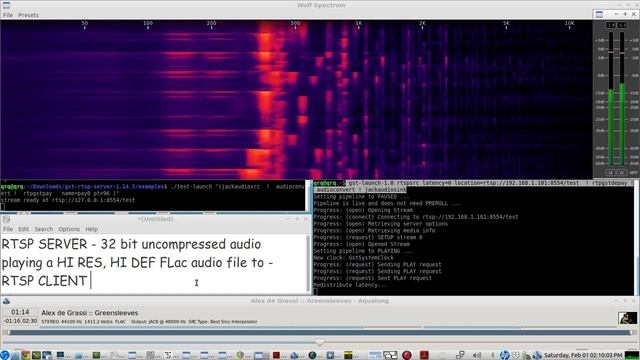Screen dimensions: 640x360
Task: Click the Alex de Grassi :: Greensleeves track title
Action: [89, 313]
